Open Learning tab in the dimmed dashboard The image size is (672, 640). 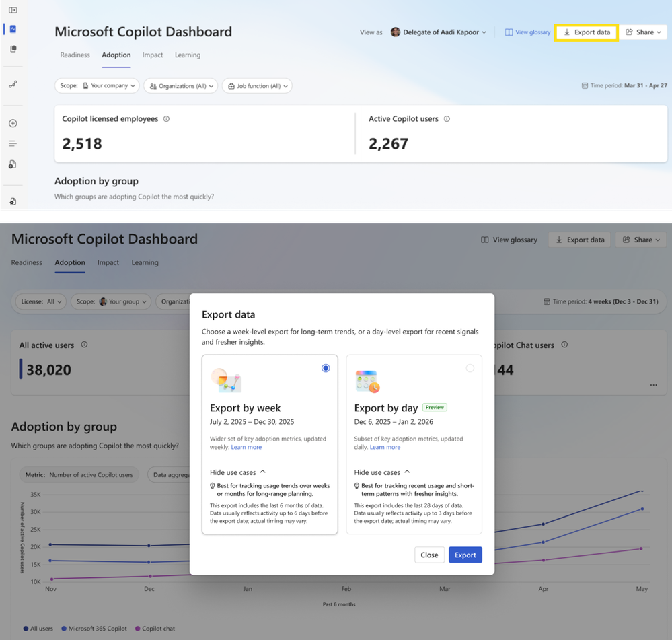[x=145, y=262]
